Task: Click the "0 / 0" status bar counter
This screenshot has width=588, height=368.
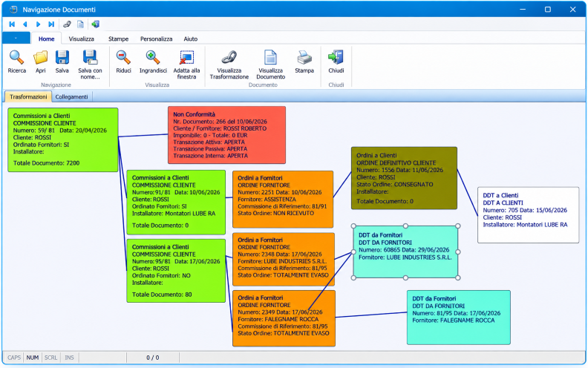Action: 153,358
